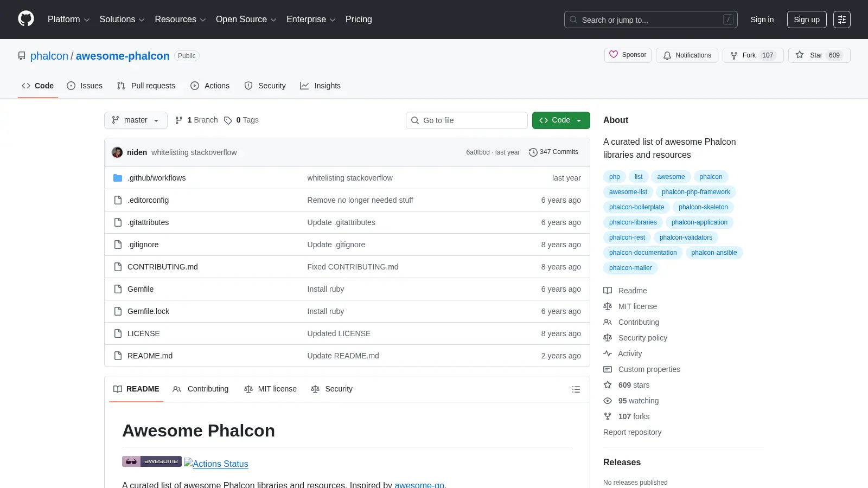
Task: Expand the Enterprise dropdown
Action: point(311,20)
